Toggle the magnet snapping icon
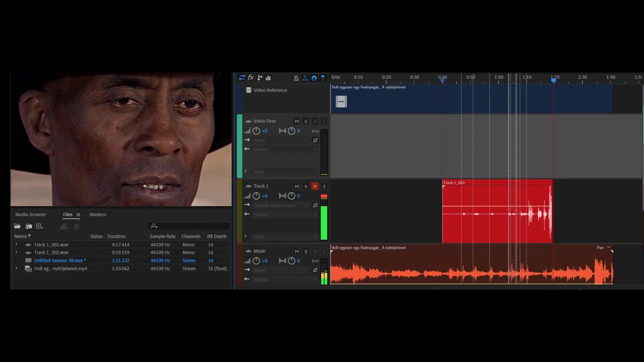 [x=314, y=77]
